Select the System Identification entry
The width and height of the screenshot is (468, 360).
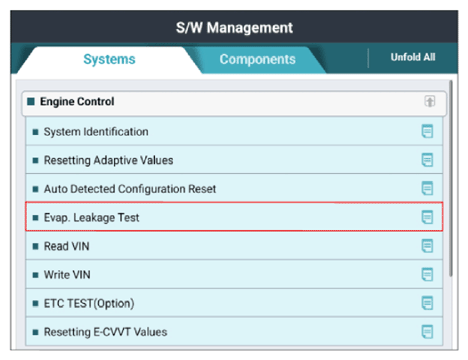point(234,131)
